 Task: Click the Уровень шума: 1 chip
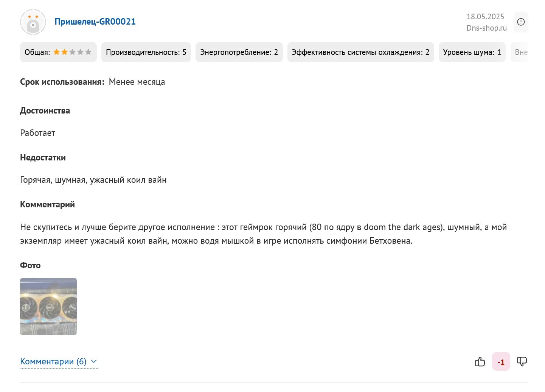472,52
